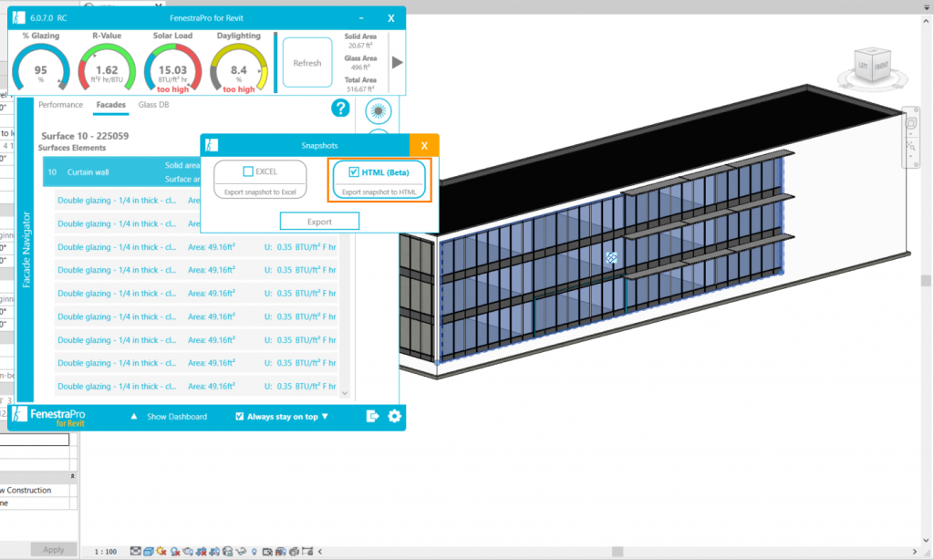The height and width of the screenshot is (560, 934).
Task: Open FenestraPro settings gear
Action: (x=394, y=416)
